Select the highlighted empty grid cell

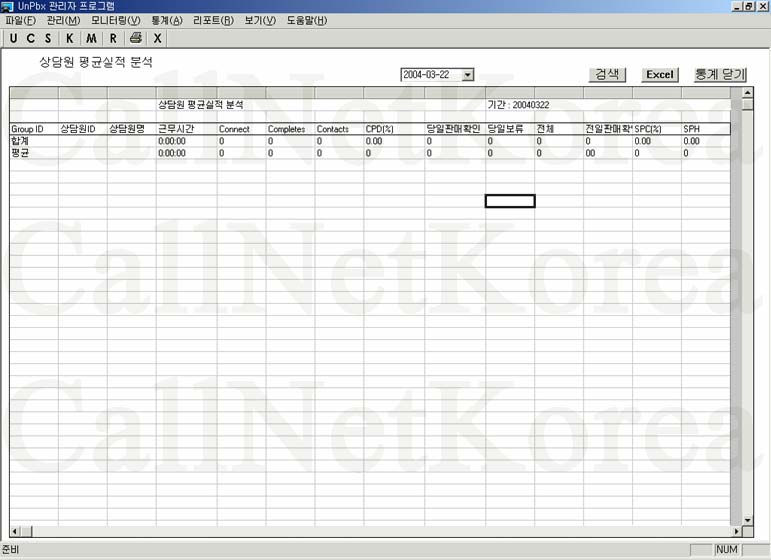[x=510, y=201]
